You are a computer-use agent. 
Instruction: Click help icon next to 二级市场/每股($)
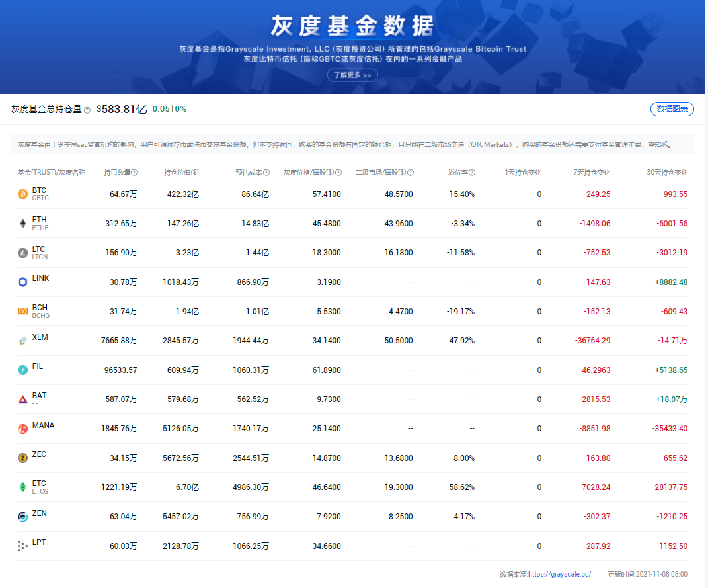point(411,173)
